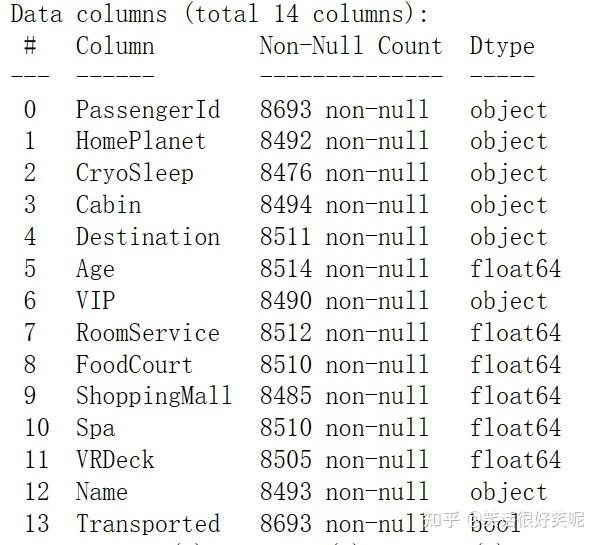Click the non-null count for Name
The height and width of the screenshot is (545, 600).
coord(343,493)
